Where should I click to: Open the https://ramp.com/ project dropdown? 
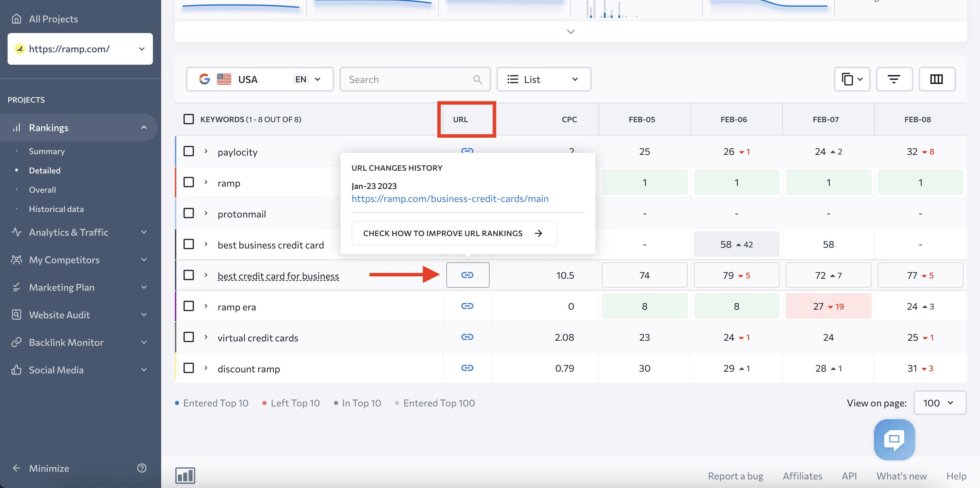[80, 49]
